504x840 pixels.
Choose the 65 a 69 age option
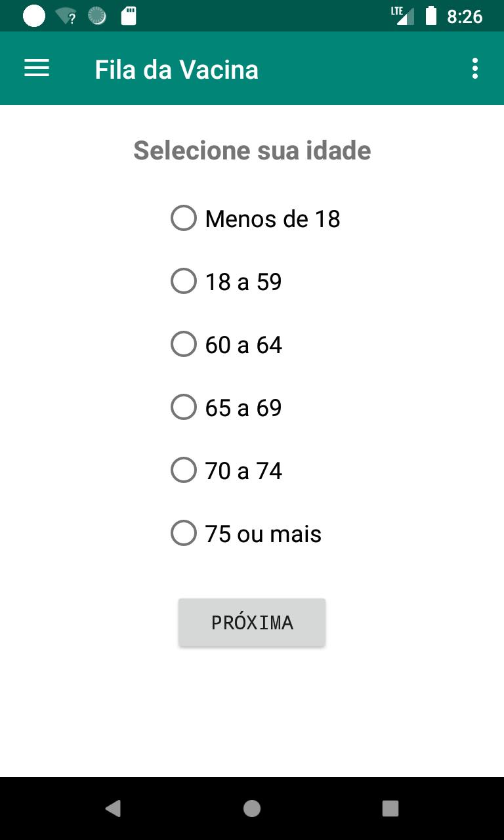tap(226, 408)
